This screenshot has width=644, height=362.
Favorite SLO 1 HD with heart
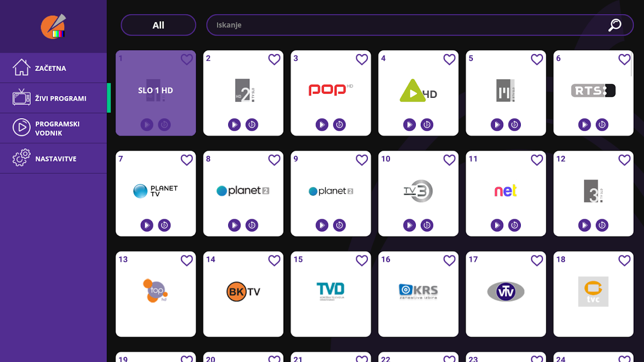pyautogui.click(x=187, y=59)
